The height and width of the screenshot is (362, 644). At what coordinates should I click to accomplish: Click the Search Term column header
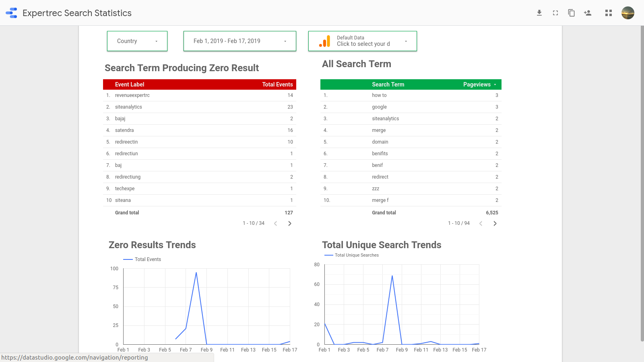(388, 84)
